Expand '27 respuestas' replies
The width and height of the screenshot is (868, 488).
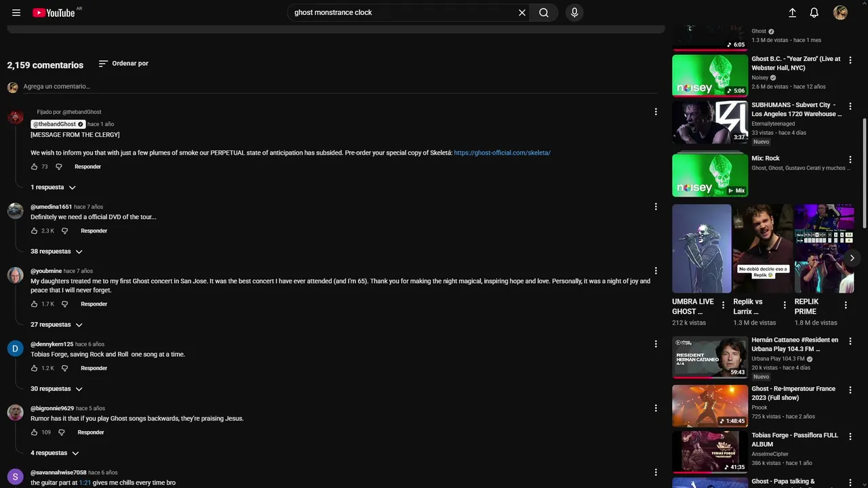point(56,325)
